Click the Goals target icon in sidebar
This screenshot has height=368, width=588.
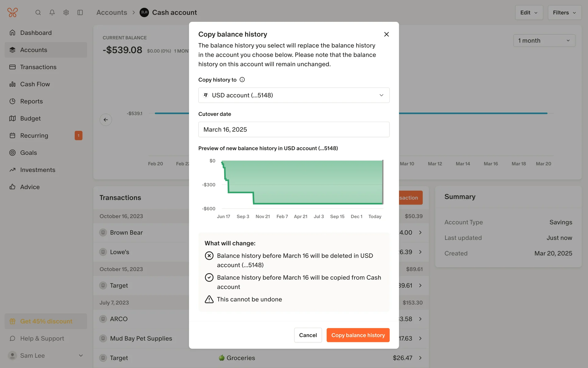[13, 153]
